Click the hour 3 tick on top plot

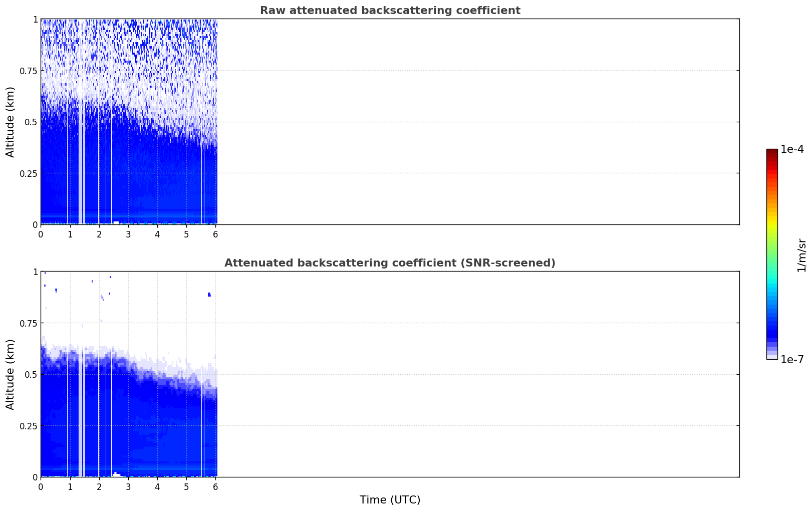(x=128, y=234)
